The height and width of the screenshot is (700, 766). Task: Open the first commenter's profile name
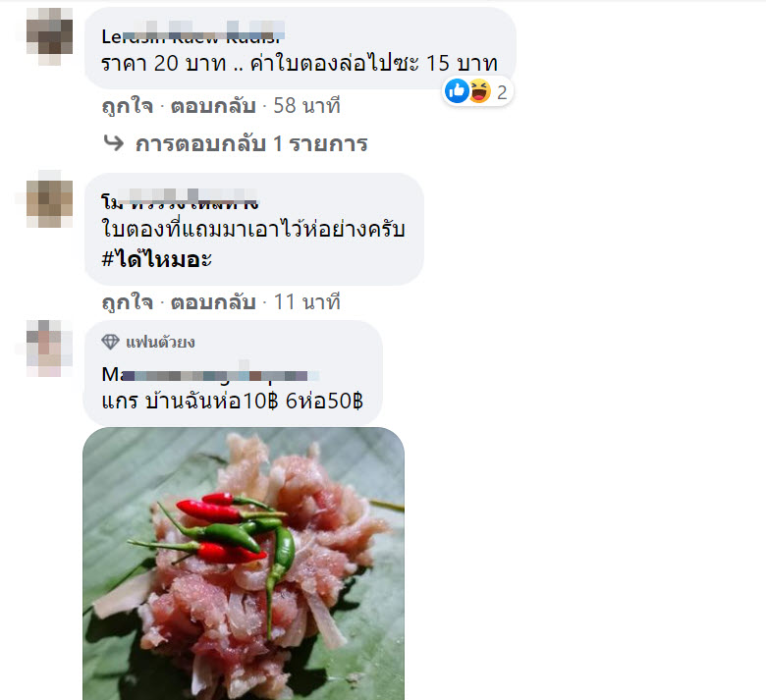click(192, 33)
